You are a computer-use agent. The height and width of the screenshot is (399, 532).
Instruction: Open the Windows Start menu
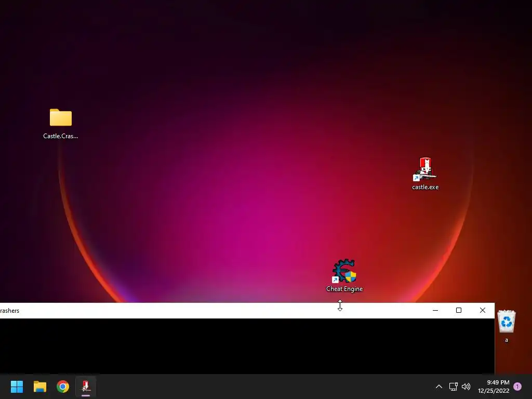click(x=17, y=387)
